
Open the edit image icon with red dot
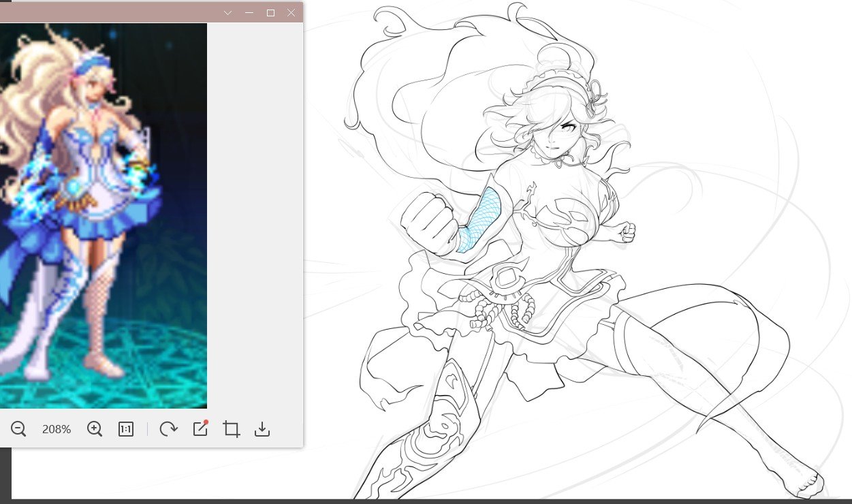pos(200,428)
